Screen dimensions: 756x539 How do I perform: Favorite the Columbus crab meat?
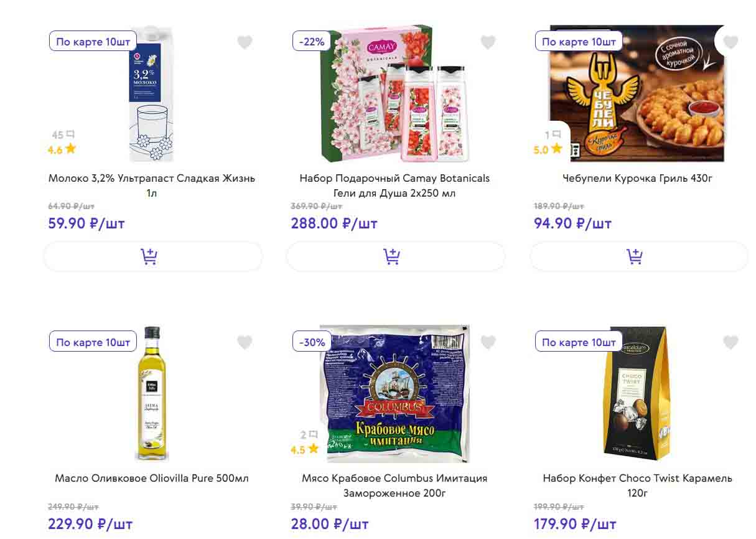(x=488, y=342)
